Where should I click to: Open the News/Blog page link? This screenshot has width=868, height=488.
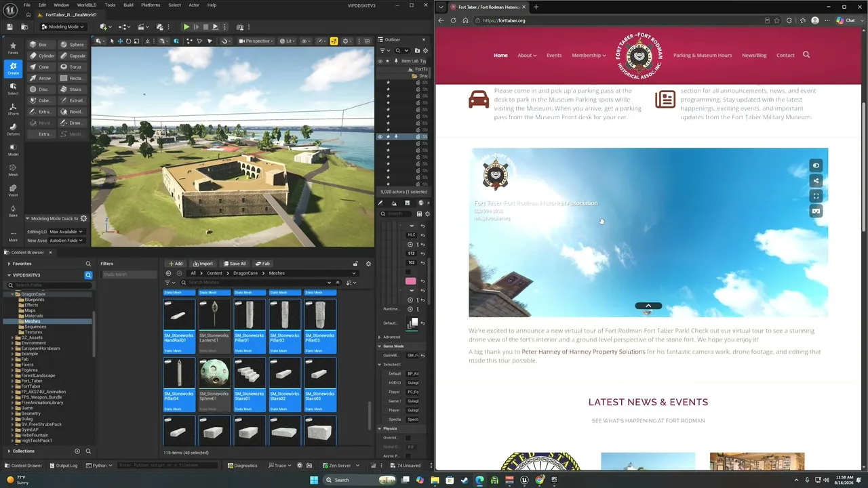click(x=754, y=55)
